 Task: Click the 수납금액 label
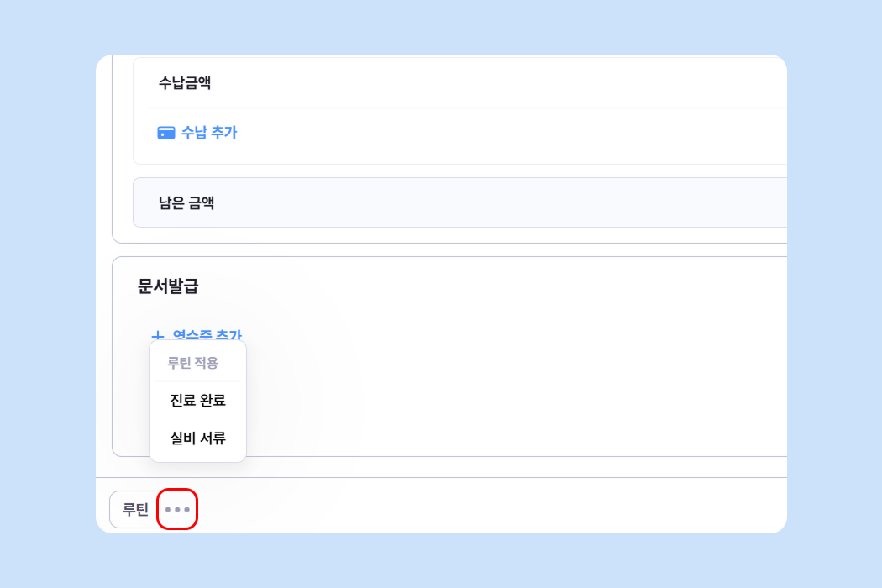pos(185,82)
